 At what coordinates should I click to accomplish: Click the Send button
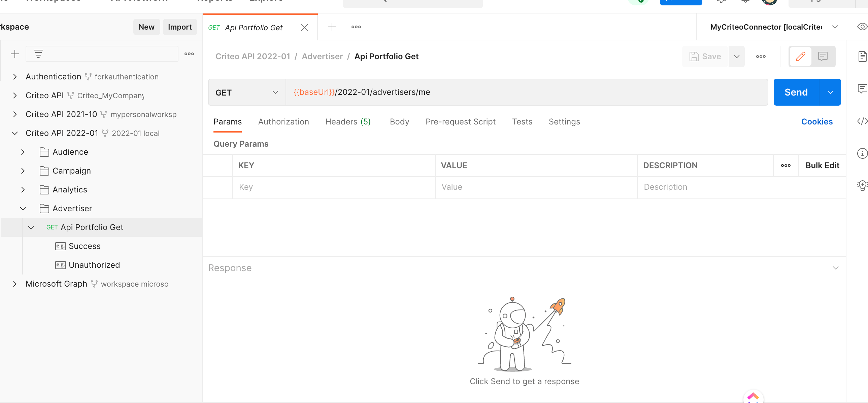click(x=796, y=92)
